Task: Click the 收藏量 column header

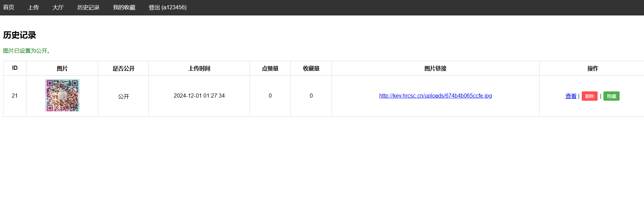Action: click(311, 68)
